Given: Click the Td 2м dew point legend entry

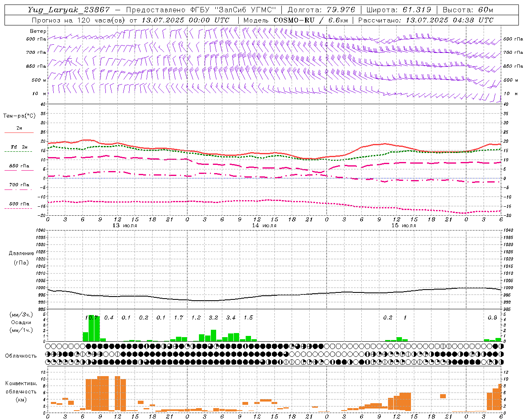Looking at the screenshot, I should click(19, 147).
